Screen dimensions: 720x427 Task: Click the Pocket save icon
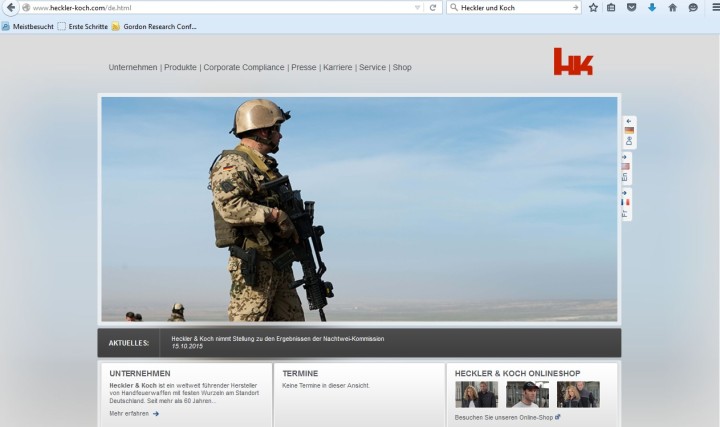pyautogui.click(x=631, y=7)
